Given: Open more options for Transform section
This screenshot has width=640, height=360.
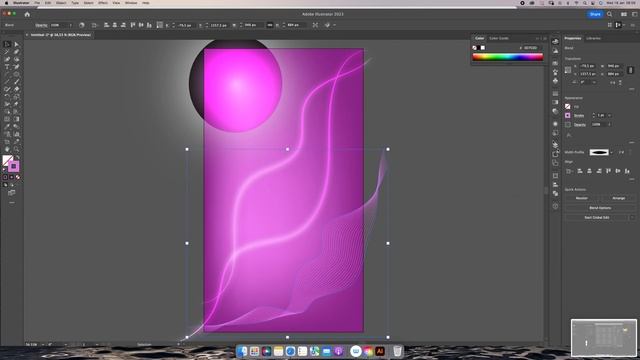Looking at the screenshot, I should tap(632, 89).
